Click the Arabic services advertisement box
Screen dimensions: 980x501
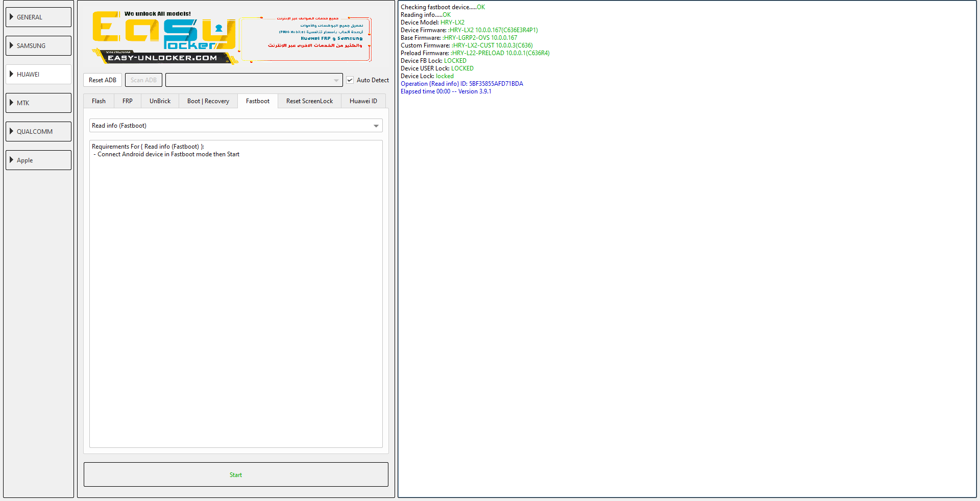(x=305, y=39)
